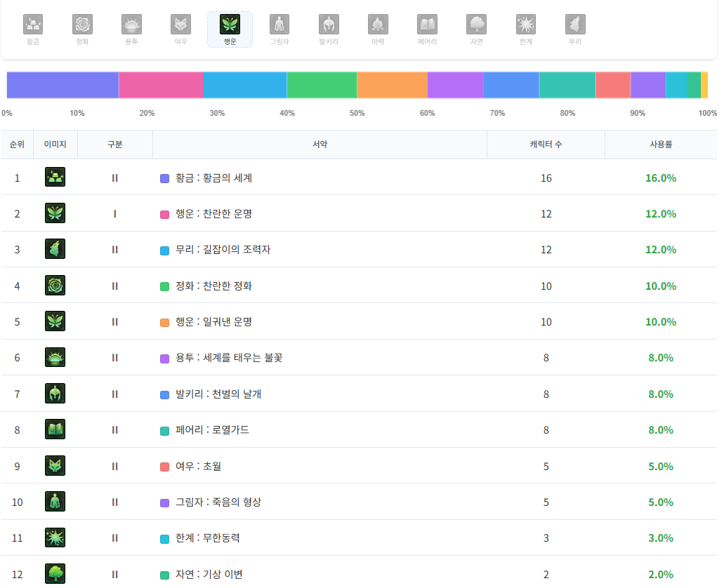Choose the 페어리 book filter icon at top

427,25
